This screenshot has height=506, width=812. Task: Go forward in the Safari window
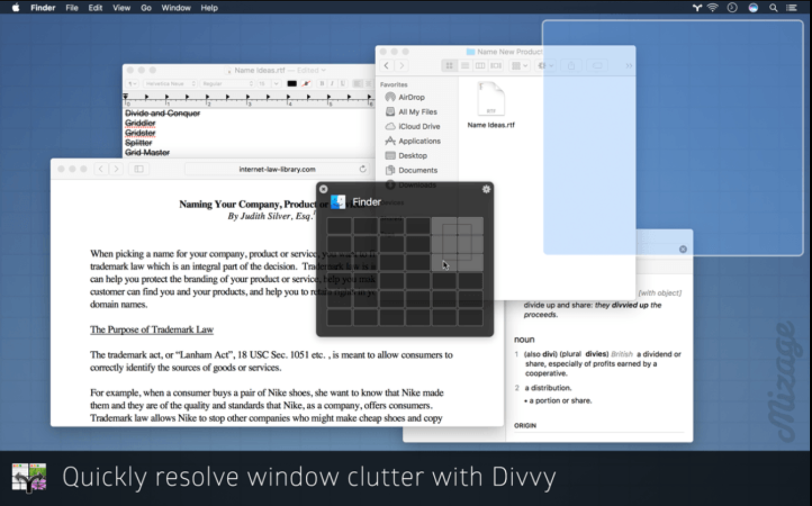tap(116, 169)
